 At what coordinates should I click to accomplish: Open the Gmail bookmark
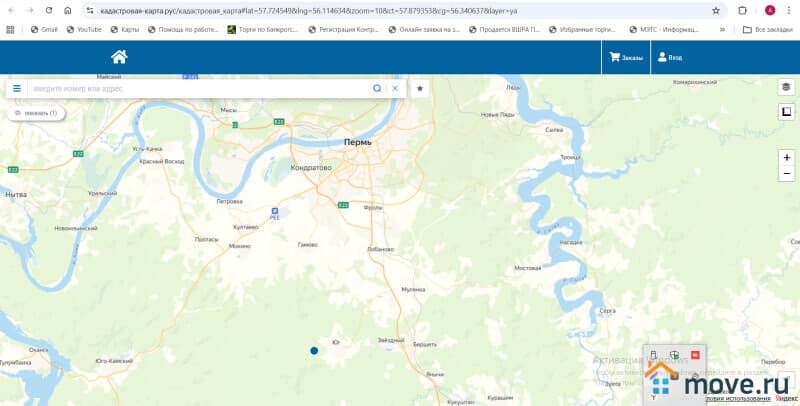coord(43,29)
